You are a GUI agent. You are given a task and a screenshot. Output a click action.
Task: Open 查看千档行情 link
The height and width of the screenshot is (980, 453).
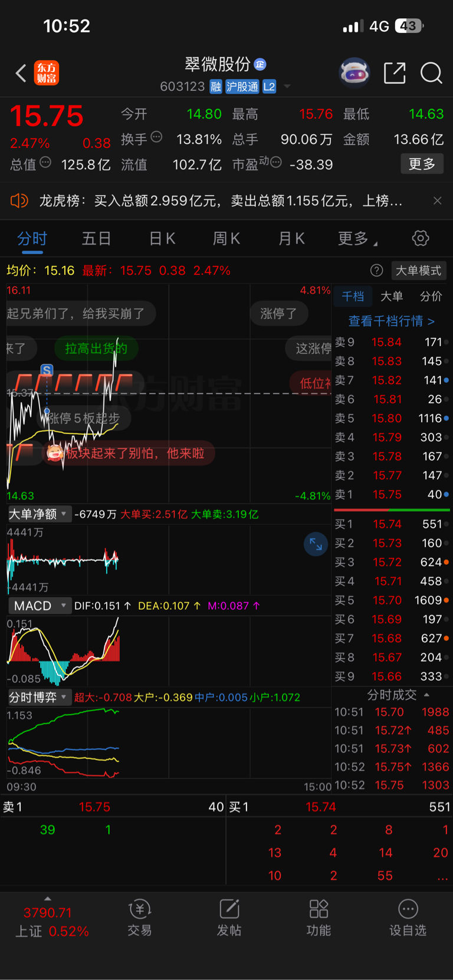click(391, 321)
